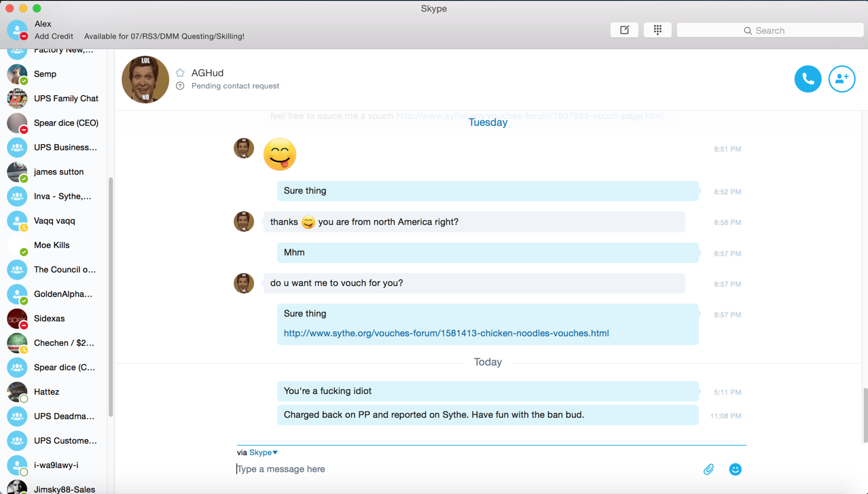The height and width of the screenshot is (494, 868).
Task: Click the Add Credit link
Action: tap(54, 36)
